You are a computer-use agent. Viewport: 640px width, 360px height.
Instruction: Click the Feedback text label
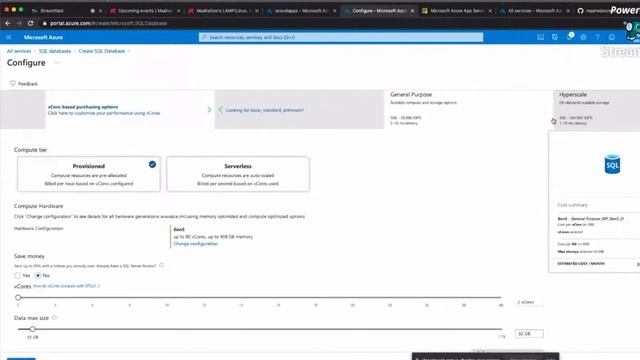coord(28,84)
